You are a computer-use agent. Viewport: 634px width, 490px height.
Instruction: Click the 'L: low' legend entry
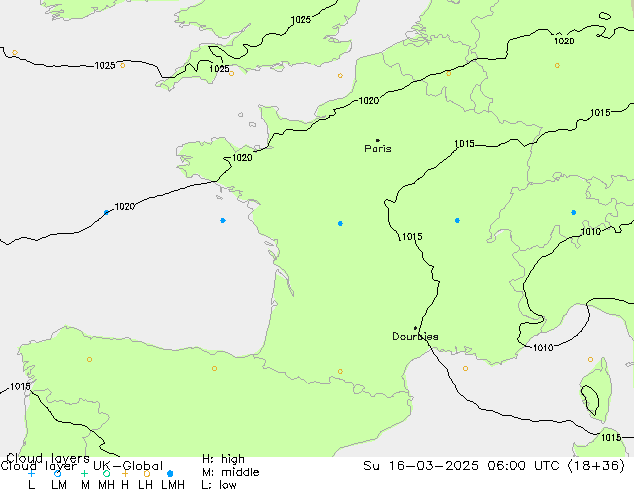[x=219, y=485]
